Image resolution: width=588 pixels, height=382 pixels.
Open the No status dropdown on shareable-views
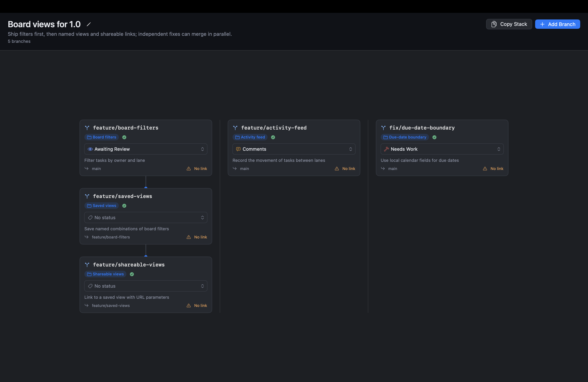[146, 286]
